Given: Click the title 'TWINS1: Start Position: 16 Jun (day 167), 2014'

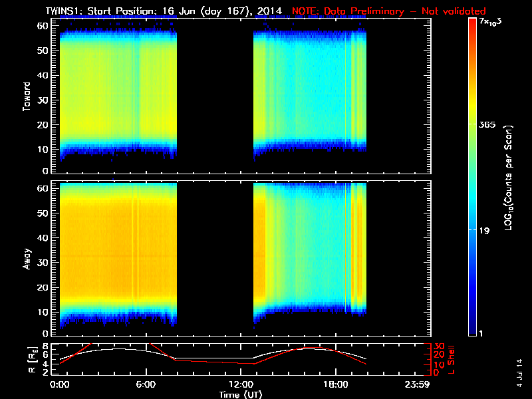Looking at the screenshot, I should click(164, 11).
